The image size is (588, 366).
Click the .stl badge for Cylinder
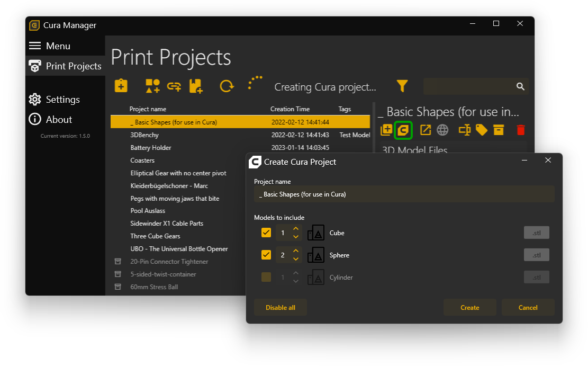point(537,278)
